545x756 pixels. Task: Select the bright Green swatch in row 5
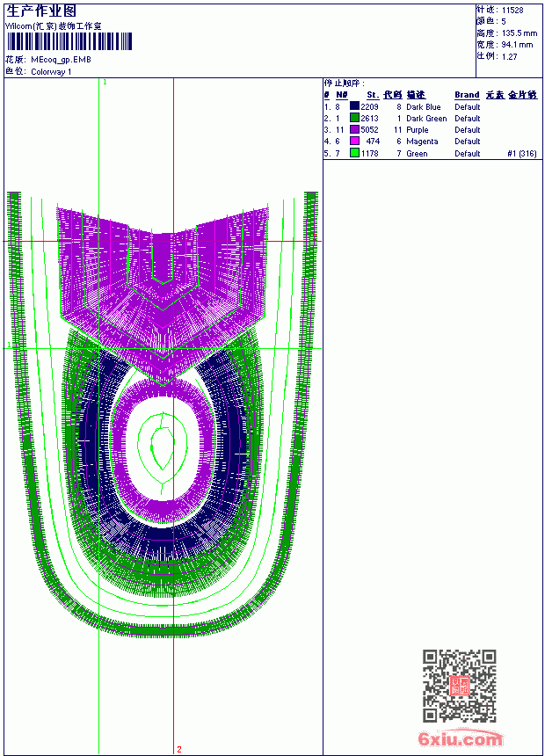tap(354, 153)
